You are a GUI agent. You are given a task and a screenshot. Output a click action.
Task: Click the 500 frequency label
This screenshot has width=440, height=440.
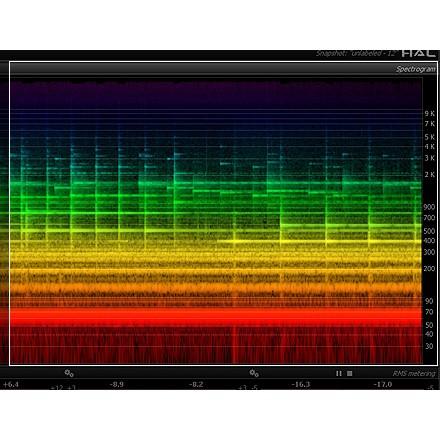coord(429,231)
